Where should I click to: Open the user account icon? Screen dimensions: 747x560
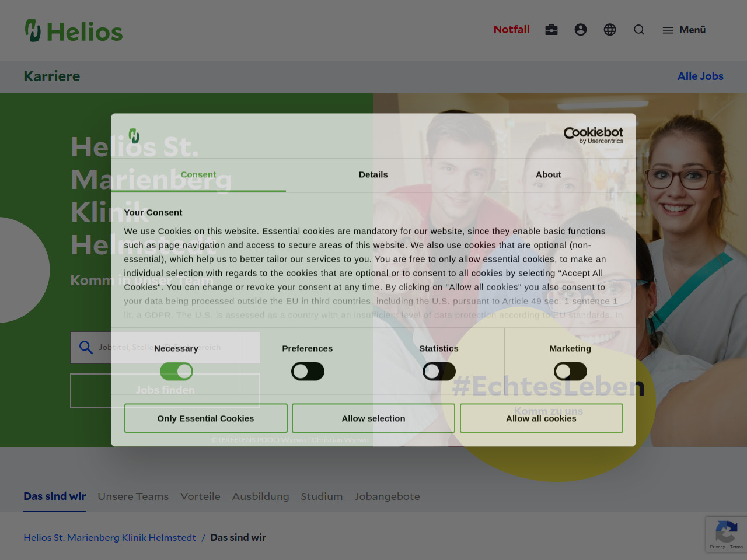click(581, 30)
